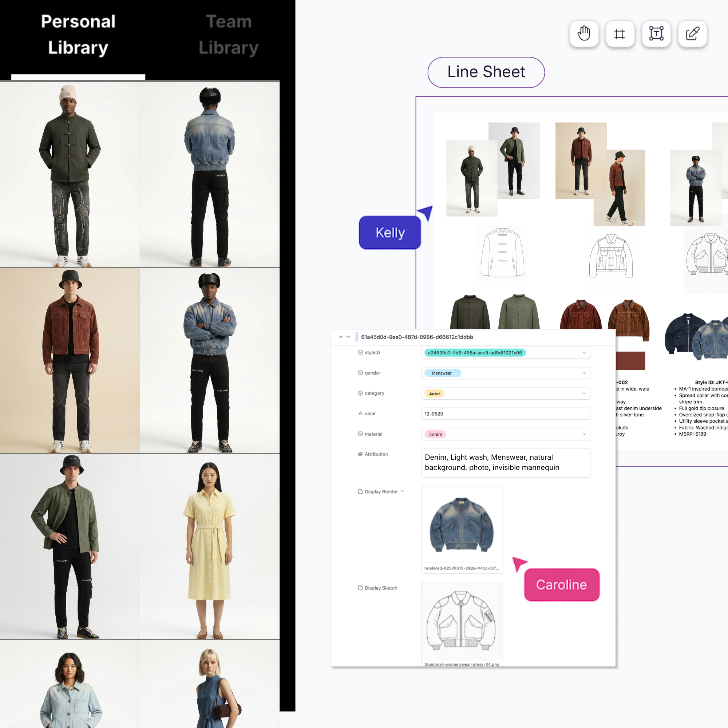728x728 pixels.
Task: Click the brown color swatch on line sheet
Action: [x=630, y=361]
